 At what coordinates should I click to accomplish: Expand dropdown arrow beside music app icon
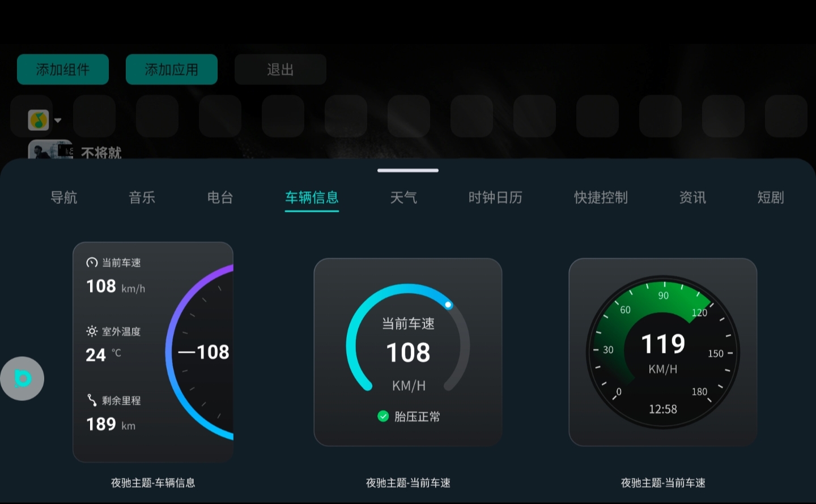coord(58,120)
